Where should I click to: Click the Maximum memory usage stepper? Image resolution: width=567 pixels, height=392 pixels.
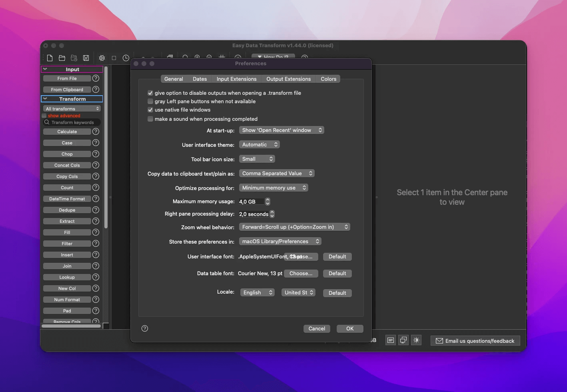(x=268, y=202)
